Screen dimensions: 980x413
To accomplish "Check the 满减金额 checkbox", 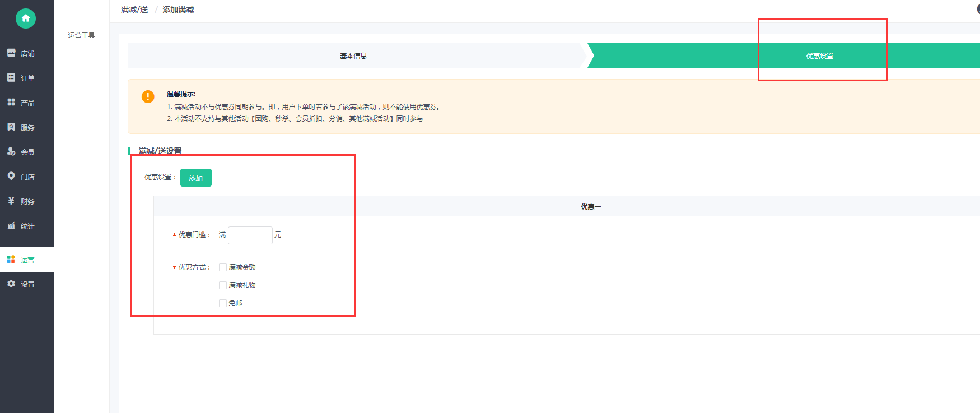I will 223,267.
